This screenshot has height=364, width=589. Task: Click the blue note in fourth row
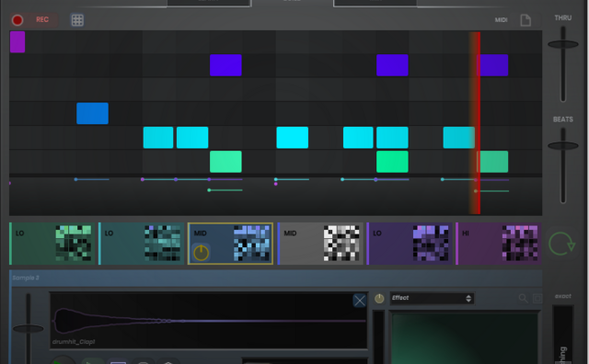[x=92, y=113]
